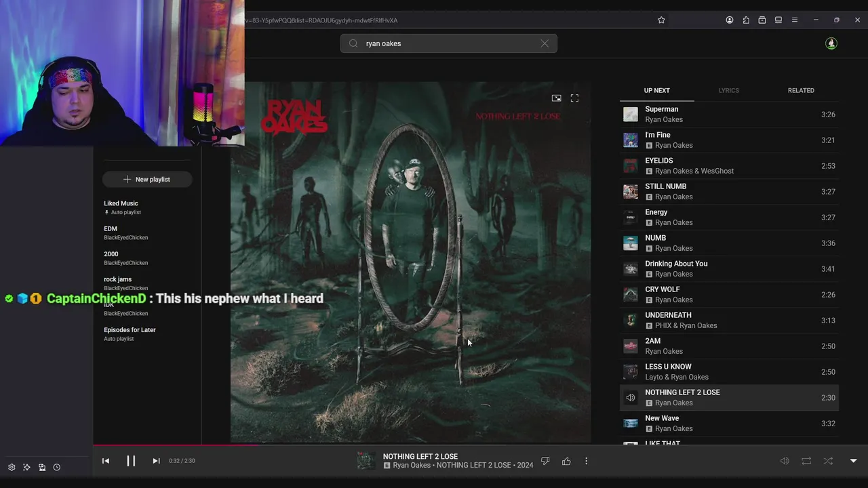Play STILL NUMB from the queue
Screen dimensions: 868x488
(729, 192)
